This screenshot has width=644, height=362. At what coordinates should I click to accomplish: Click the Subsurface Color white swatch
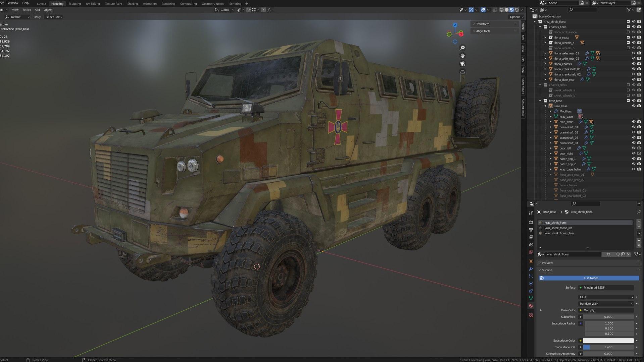point(608,341)
